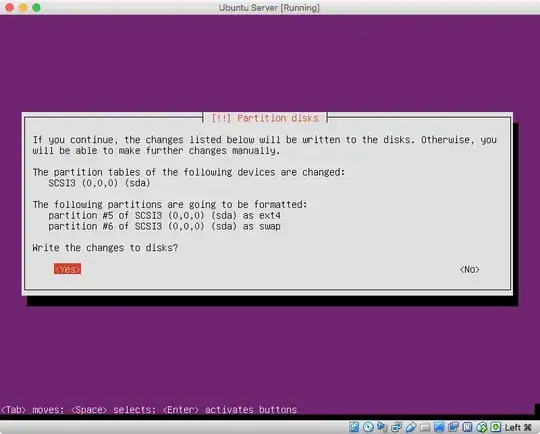Click the Left ⌘ host key indicator

pyautogui.click(x=518, y=427)
